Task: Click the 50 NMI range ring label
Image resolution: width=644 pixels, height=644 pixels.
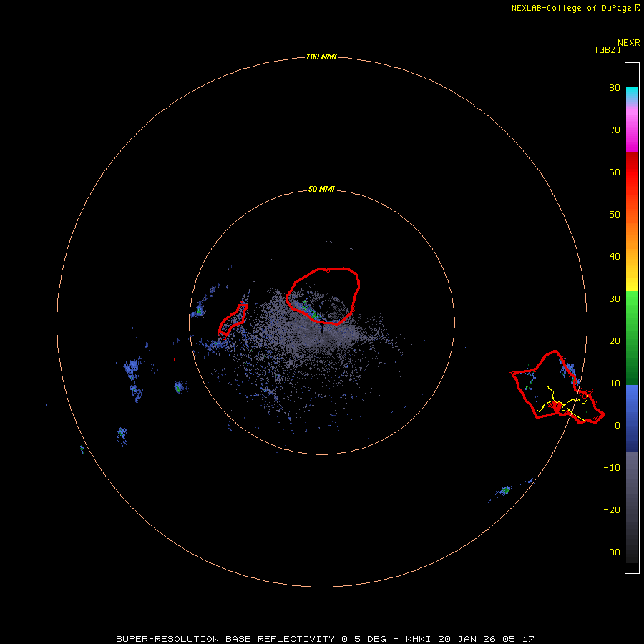Action: [321, 190]
